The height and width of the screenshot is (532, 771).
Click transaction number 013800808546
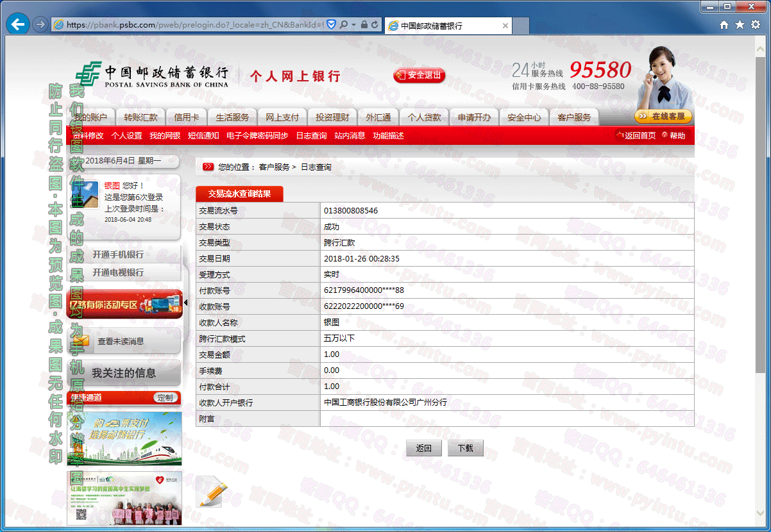pos(351,210)
